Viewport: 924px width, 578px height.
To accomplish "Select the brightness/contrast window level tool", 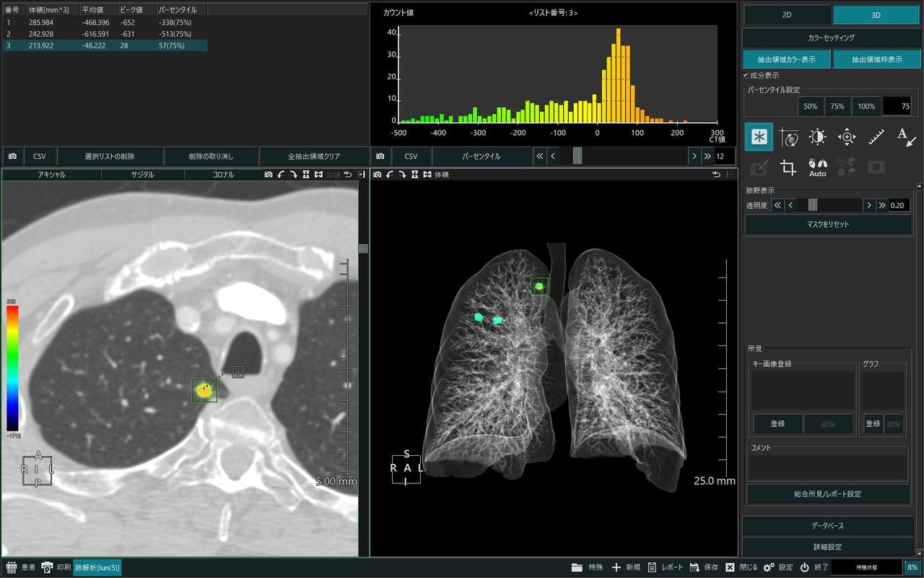I will tap(817, 137).
